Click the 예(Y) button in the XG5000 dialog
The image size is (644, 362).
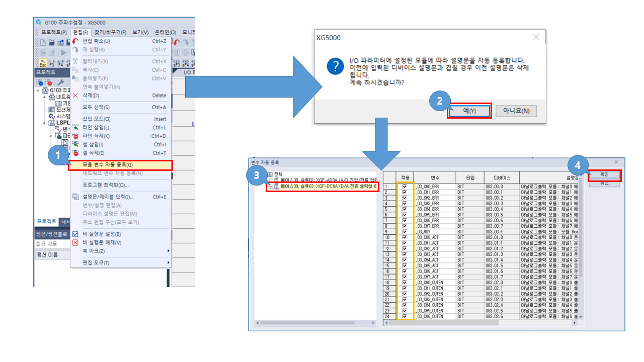(469, 111)
